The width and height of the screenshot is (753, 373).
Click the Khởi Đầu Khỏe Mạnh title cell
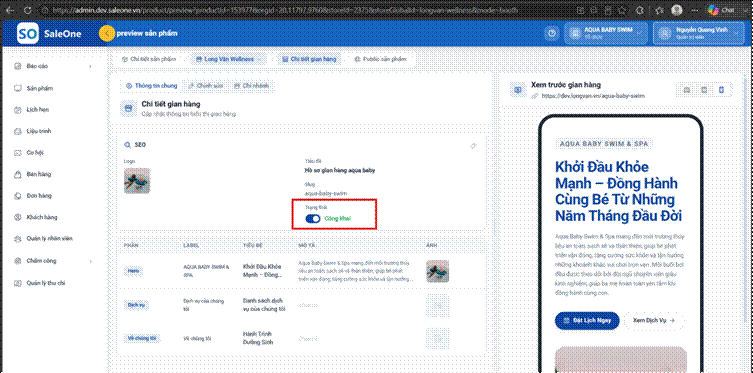[263, 271]
